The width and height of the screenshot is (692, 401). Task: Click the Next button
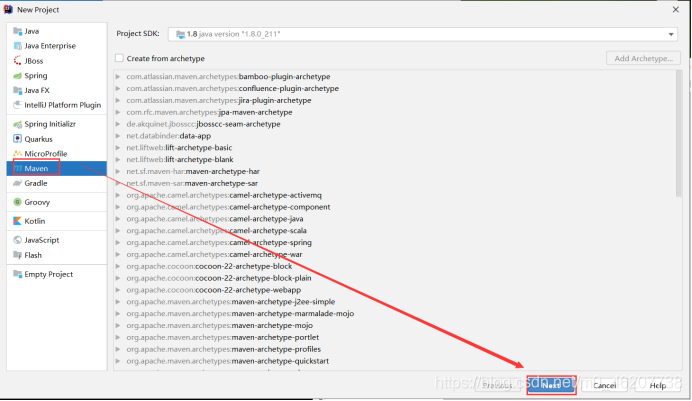click(551, 385)
